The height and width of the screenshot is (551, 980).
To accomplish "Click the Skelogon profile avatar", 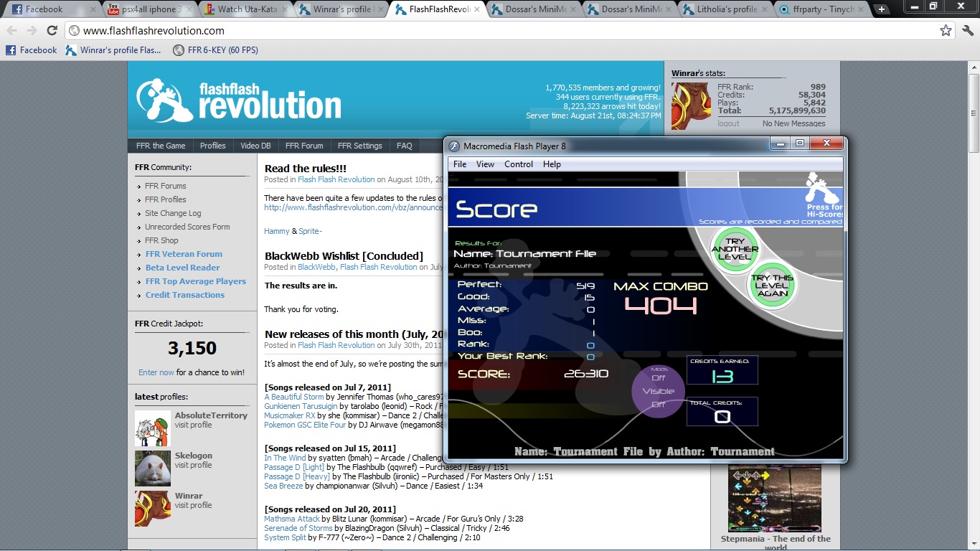I will (153, 468).
